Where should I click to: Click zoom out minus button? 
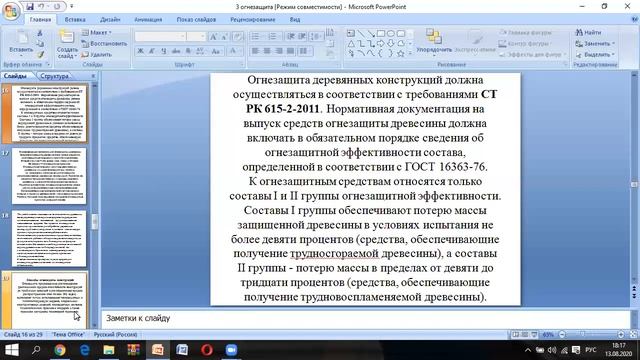562,334
